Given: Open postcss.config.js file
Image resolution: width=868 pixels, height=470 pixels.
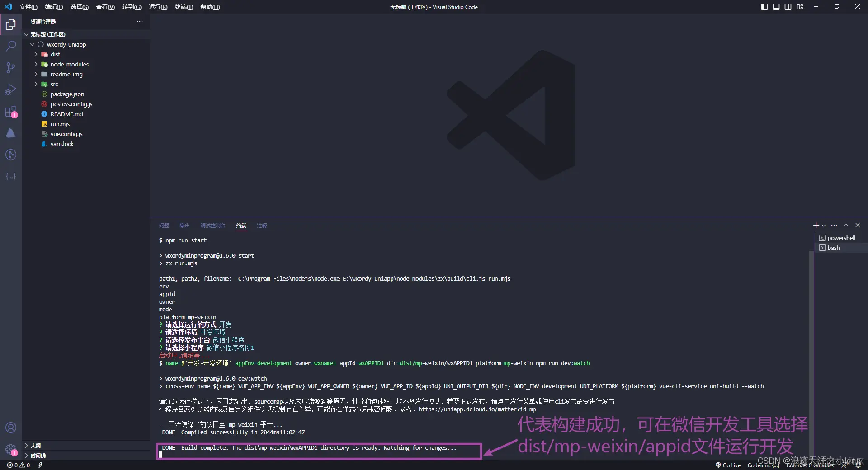Looking at the screenshot, I should click(x=86, y=104).
